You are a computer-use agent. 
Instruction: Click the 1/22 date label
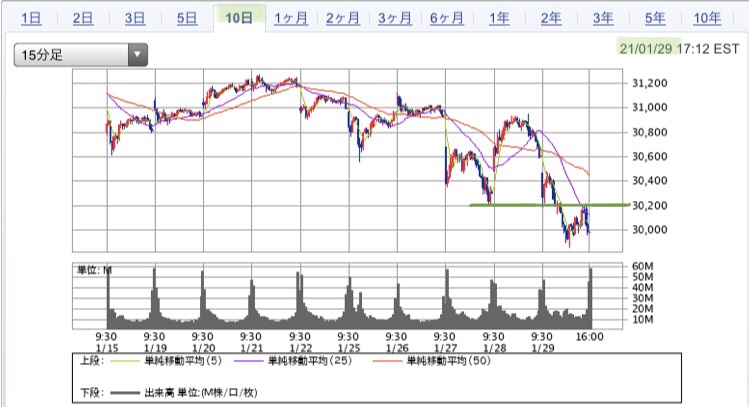(x=300, y=348)
